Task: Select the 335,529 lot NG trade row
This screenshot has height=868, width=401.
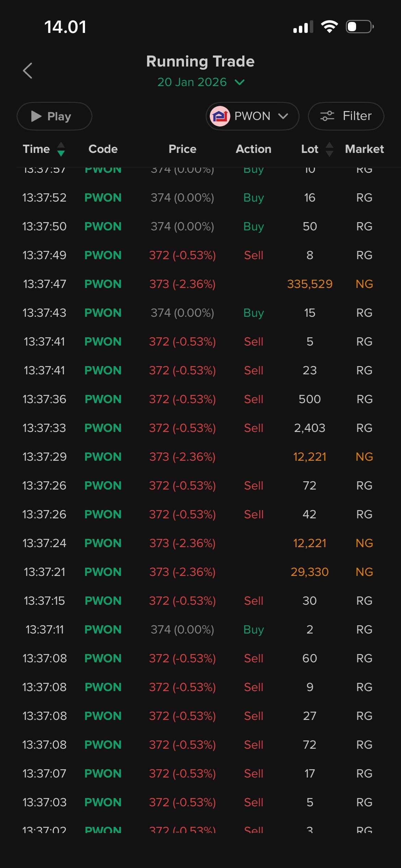Action: point(200,284)
